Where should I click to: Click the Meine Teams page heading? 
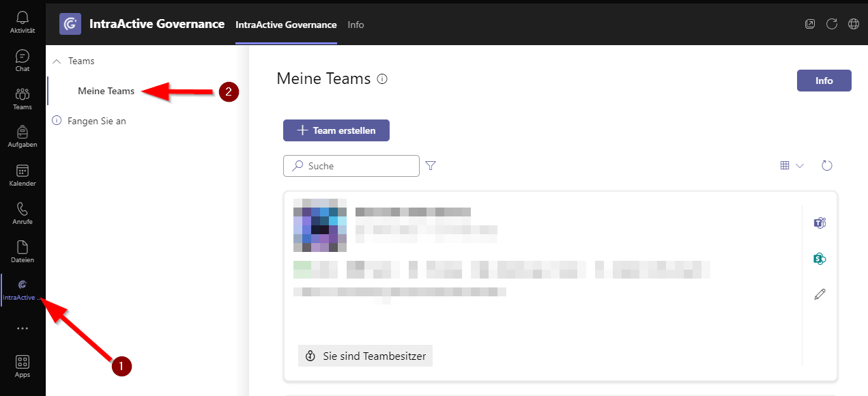[x=323, y=79]
